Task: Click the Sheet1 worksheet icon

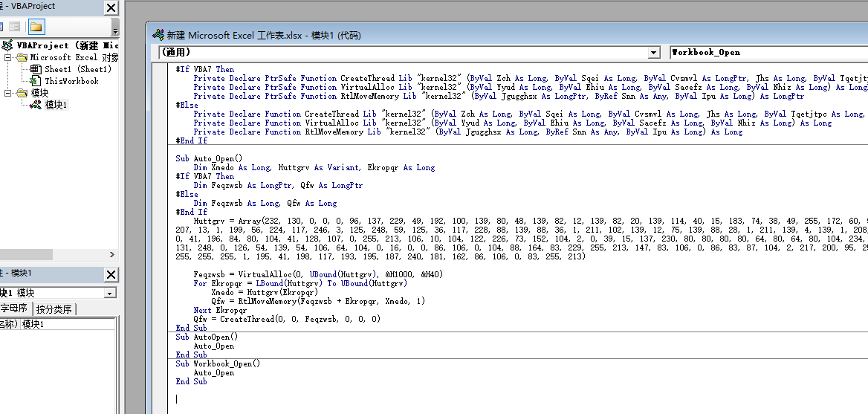Action: pos(36,69)
